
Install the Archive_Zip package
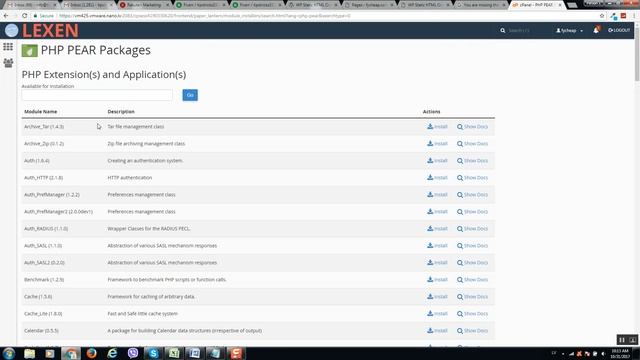pyautogui.click(x=437, y=144)
